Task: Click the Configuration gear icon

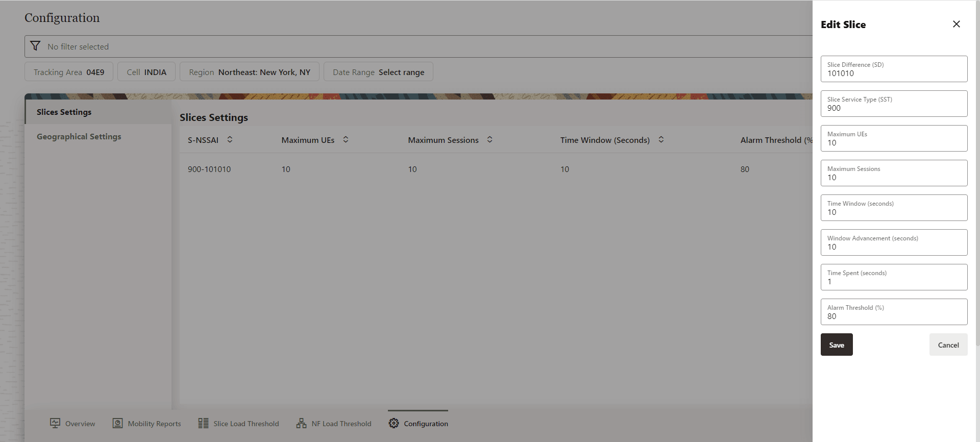Action: (394, 423)
